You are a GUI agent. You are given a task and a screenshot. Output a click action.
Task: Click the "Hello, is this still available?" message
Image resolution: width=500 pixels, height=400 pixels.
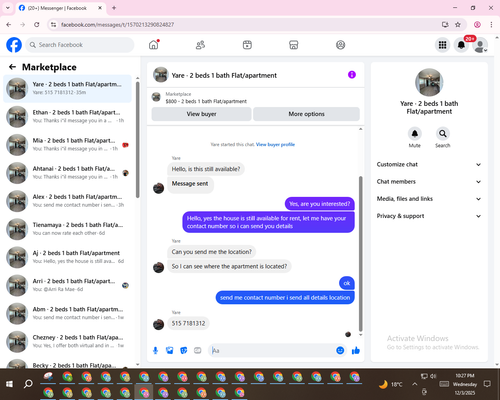click(206, 169)
